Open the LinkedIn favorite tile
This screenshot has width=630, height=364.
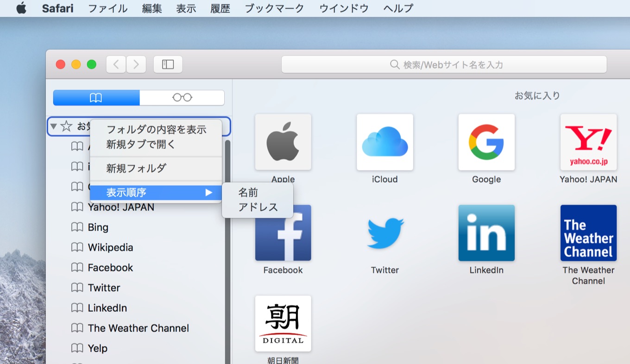(x=486, y=233)
